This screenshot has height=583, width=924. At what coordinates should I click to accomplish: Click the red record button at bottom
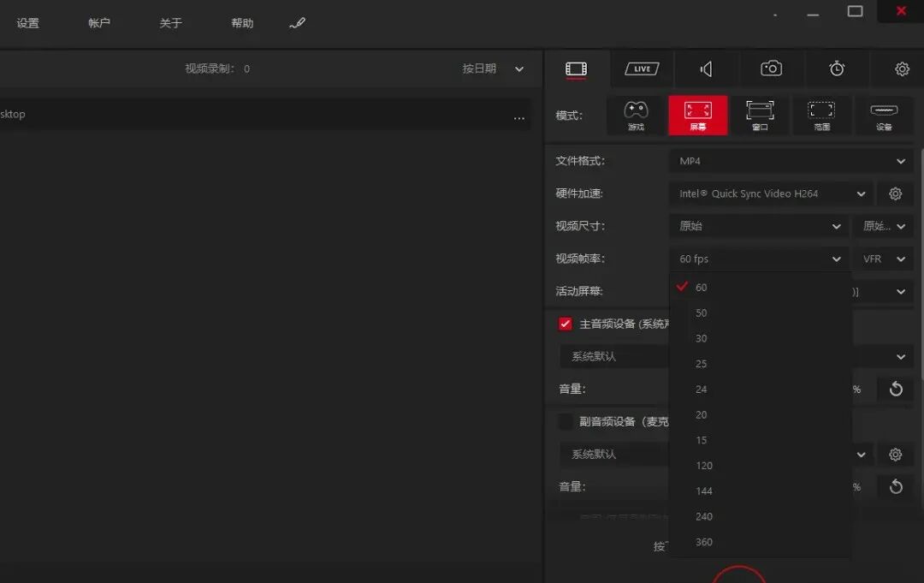[739, 574]
